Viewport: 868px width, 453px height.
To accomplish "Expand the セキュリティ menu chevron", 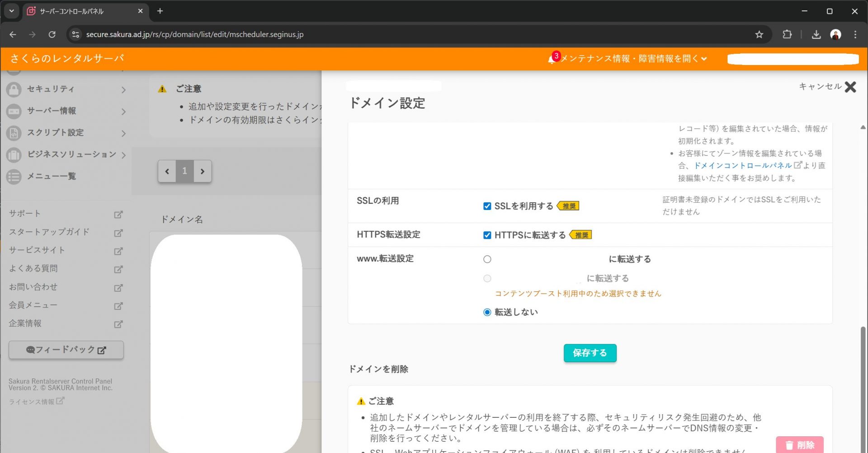I will coord(123,90).
